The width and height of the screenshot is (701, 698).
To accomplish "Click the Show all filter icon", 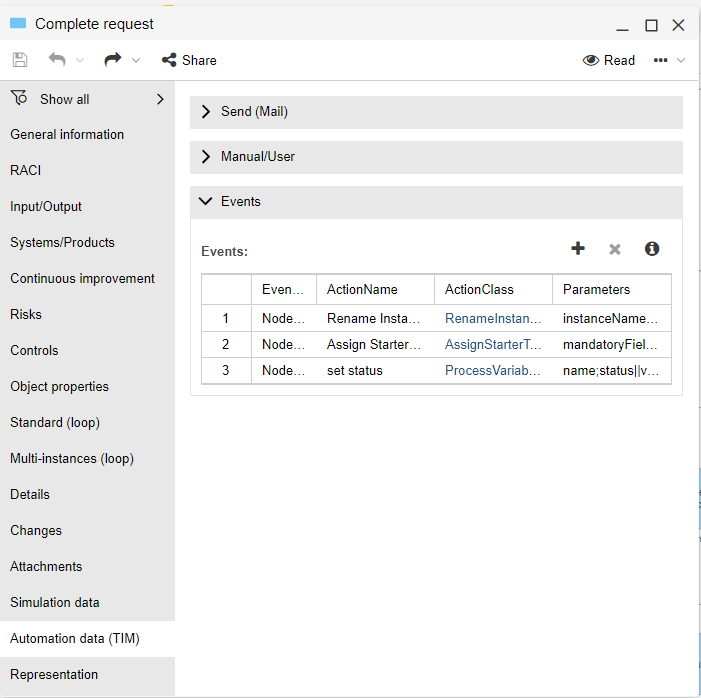I will (19, 97).
